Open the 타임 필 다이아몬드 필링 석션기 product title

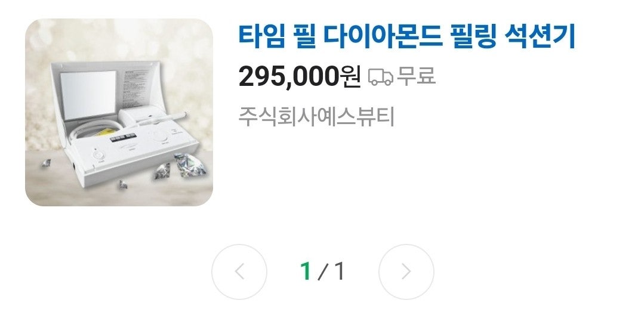point(406,36)
